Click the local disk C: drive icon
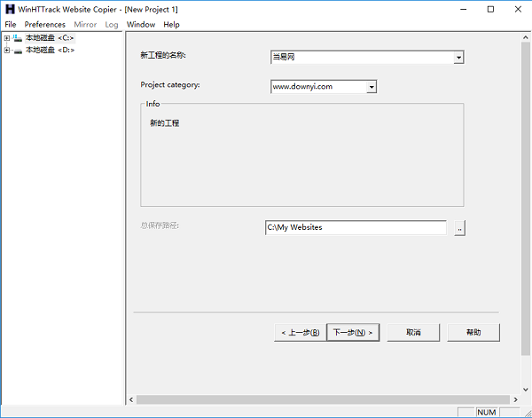 coord(18,38)
